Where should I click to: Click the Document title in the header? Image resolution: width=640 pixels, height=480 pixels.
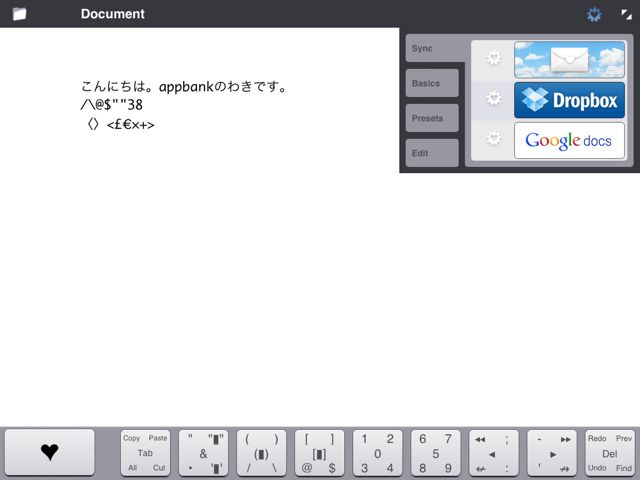(x=113, y=14)
